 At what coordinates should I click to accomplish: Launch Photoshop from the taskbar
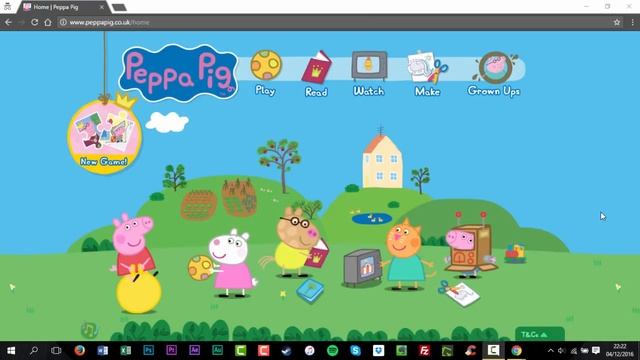(148, 351)
